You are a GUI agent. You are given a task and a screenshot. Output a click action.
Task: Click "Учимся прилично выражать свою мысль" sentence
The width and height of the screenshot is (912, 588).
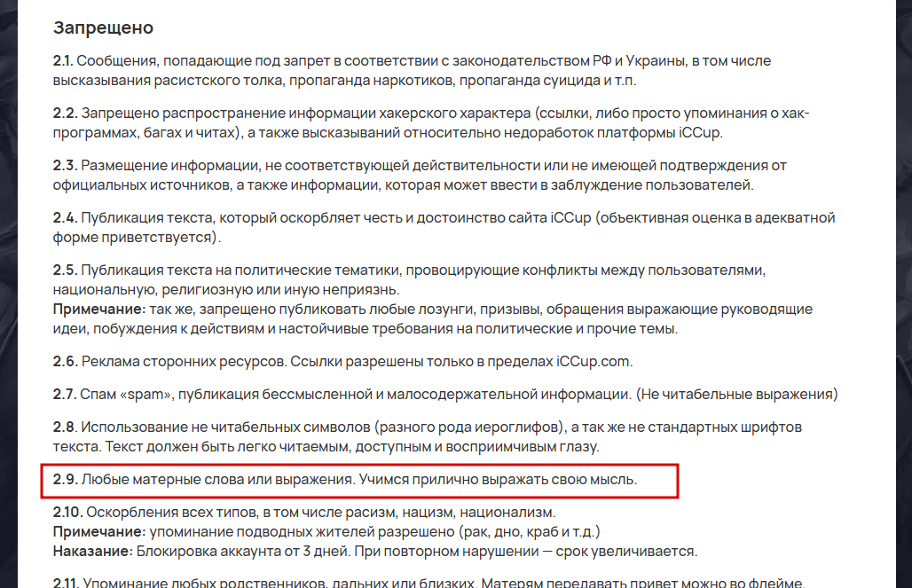(498, 479)
